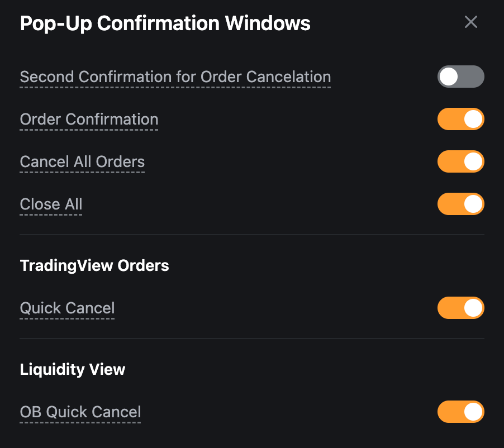This screenshot has width=504, height=448.
Task: Turn off the OB Quick Cancel toggle
Action: click(x=460, y=412)
